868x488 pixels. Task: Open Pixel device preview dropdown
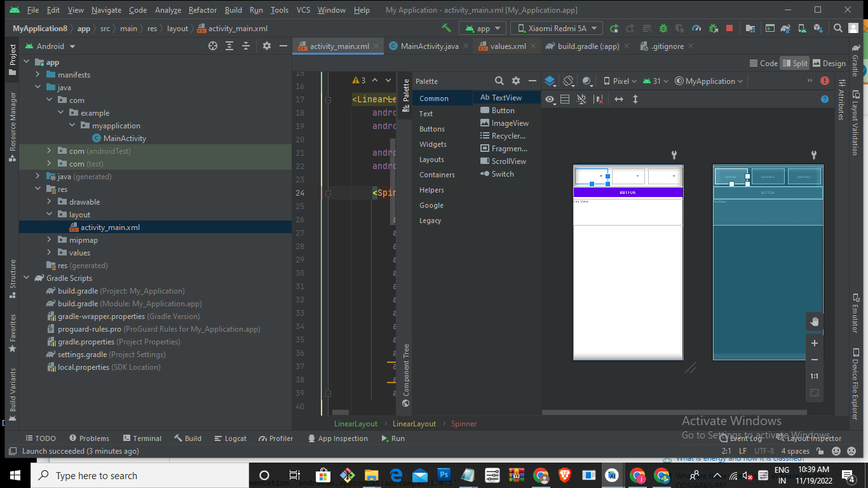pyautogui.click(x=620, y=81)
